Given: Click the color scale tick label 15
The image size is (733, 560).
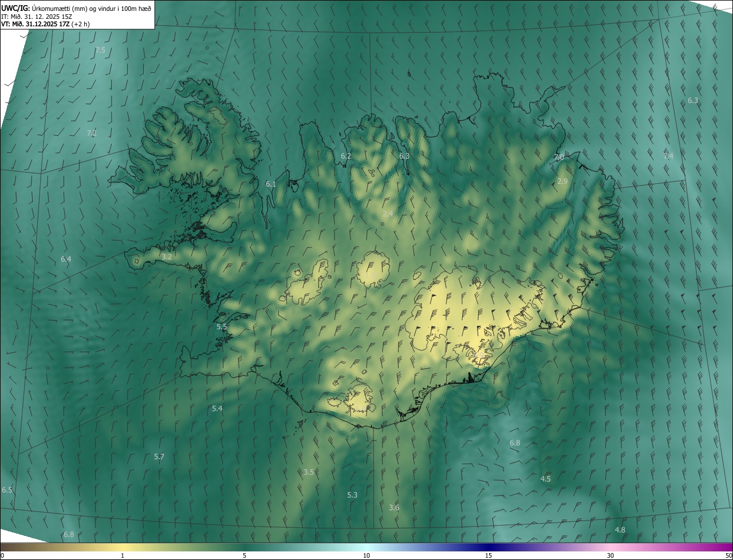Looking at the screenshot, I should tap(488, 555).
